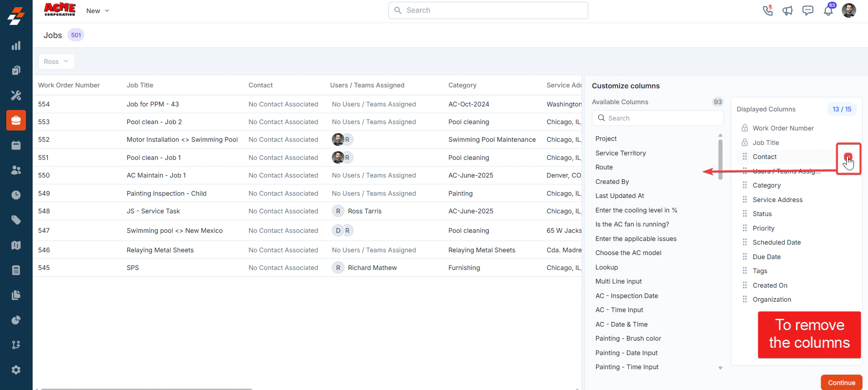
Task: Open job 'Relaying Metal Sheets' title
Action: pyautogui.click(x=160, y=250)
